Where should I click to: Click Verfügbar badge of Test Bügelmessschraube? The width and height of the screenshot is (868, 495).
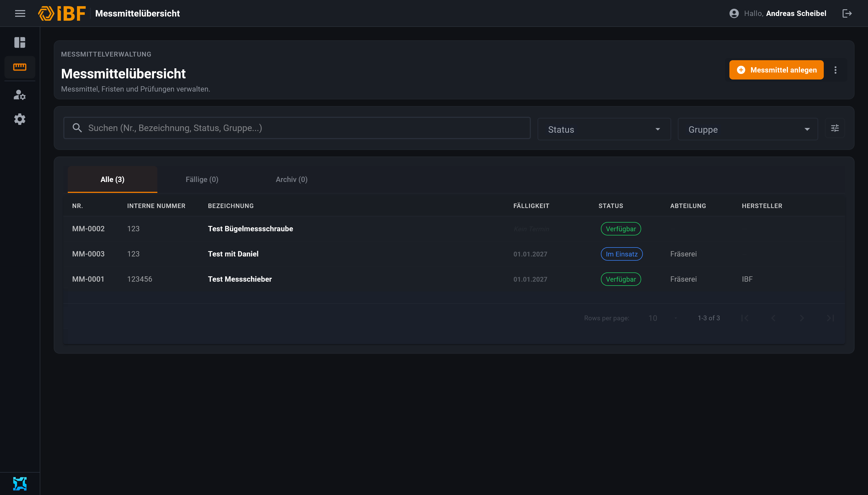620,229
